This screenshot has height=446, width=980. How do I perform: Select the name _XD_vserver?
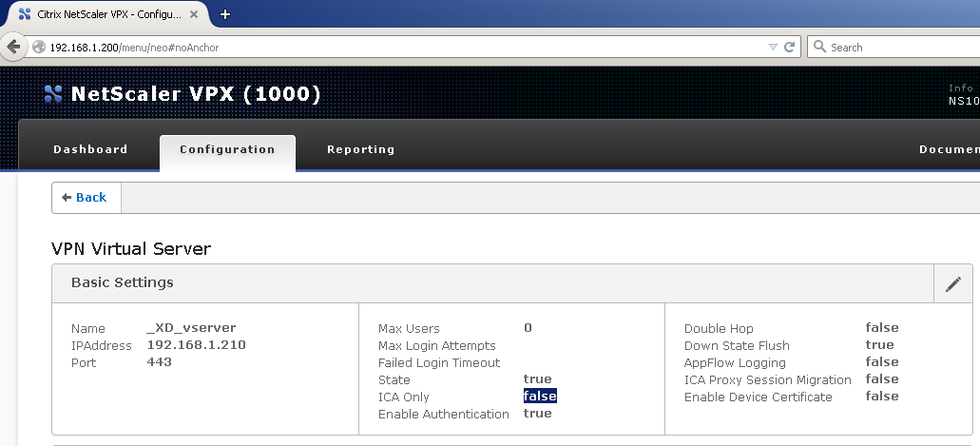[x=191, y=328]
